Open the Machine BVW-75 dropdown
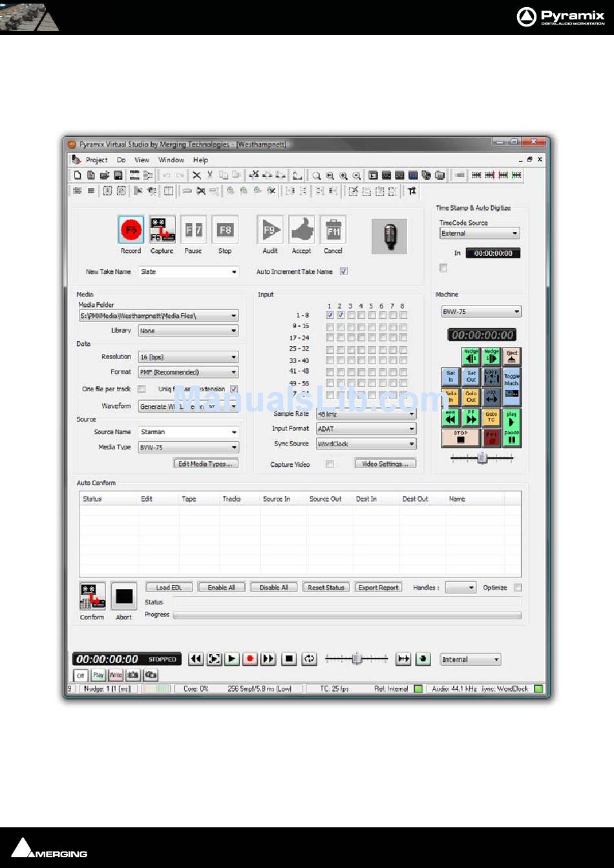614x868 pixels. [x=481, y=311]
